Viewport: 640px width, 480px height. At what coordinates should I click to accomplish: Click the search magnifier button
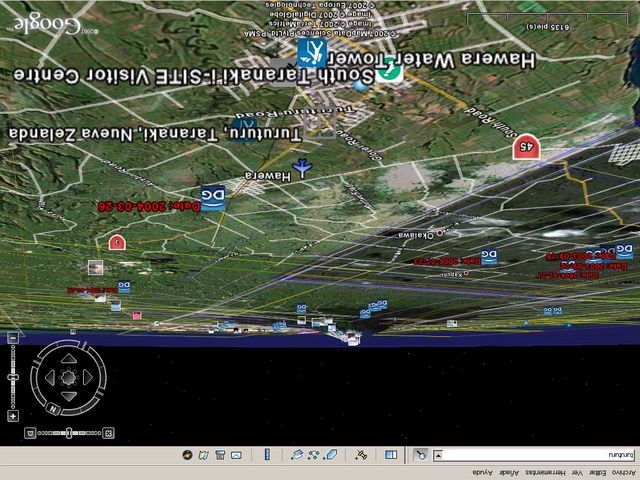[420, 454]
